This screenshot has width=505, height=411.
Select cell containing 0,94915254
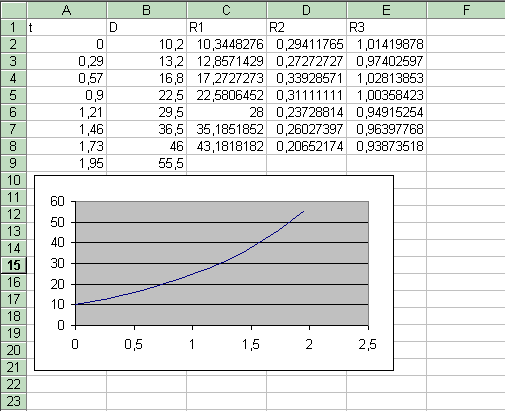[387, 112]
